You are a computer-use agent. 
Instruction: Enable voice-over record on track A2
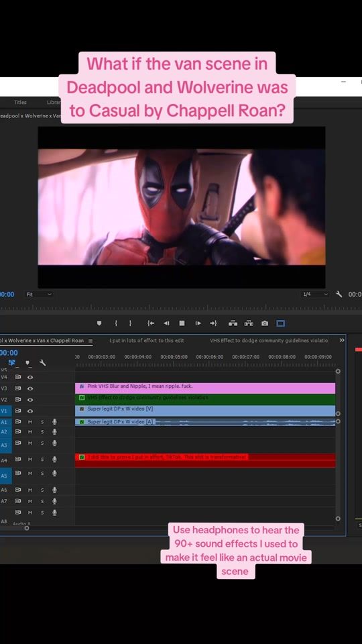54,431
